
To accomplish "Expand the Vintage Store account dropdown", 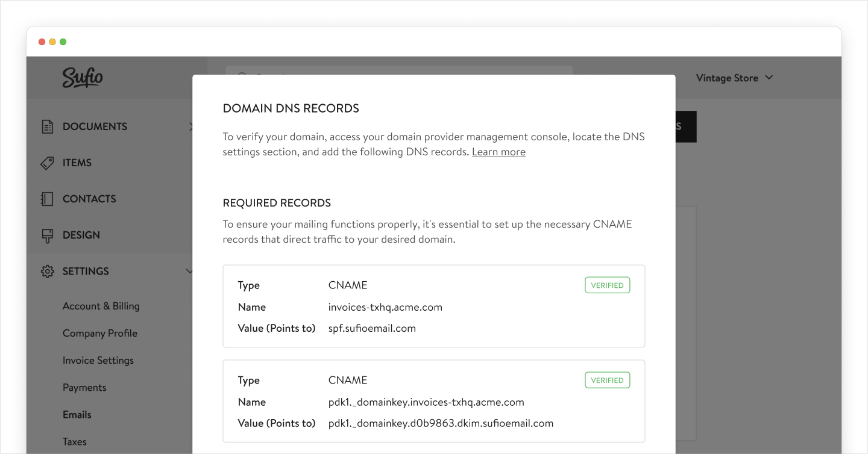I will (x=735, y=77).
